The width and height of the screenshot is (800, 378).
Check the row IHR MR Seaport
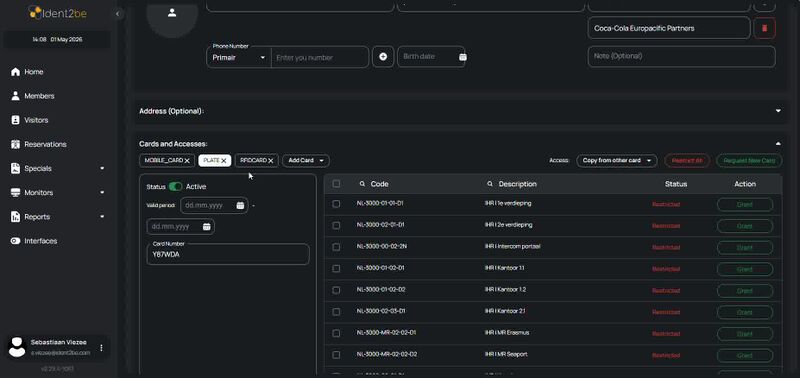click(x=336, y=355)
